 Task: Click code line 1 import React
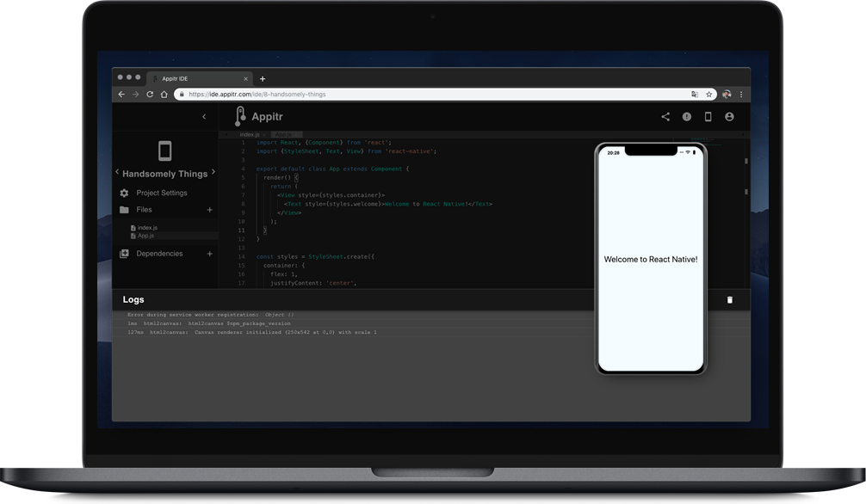[324, 143]
